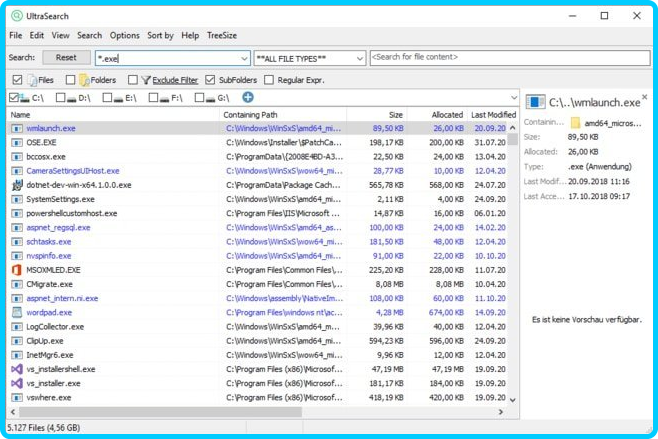Click the OSE.EXE file icon

pos(16,143)
